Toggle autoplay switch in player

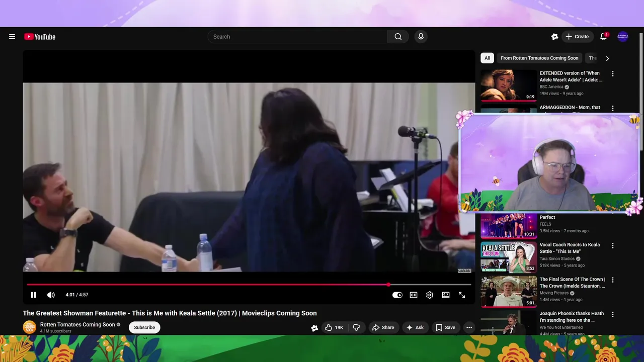click(397, 295)
